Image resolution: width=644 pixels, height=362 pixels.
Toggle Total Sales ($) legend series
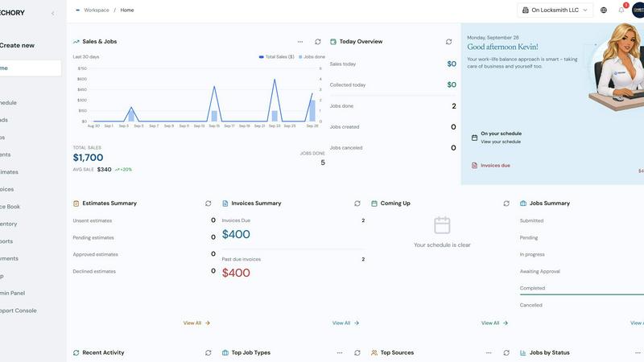(x=276, y=57)
